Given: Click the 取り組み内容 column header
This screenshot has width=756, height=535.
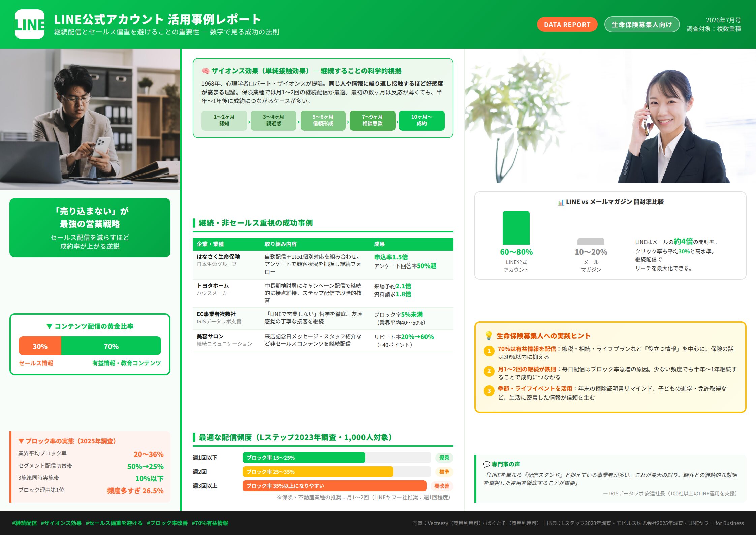Looking at the screenshot, I should click(281, 244).
